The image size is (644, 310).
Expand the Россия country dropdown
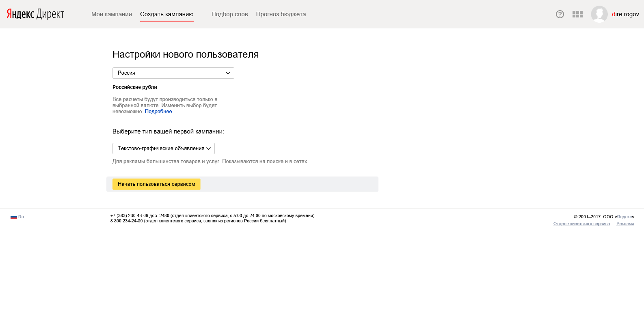click(x=173, y=73)
